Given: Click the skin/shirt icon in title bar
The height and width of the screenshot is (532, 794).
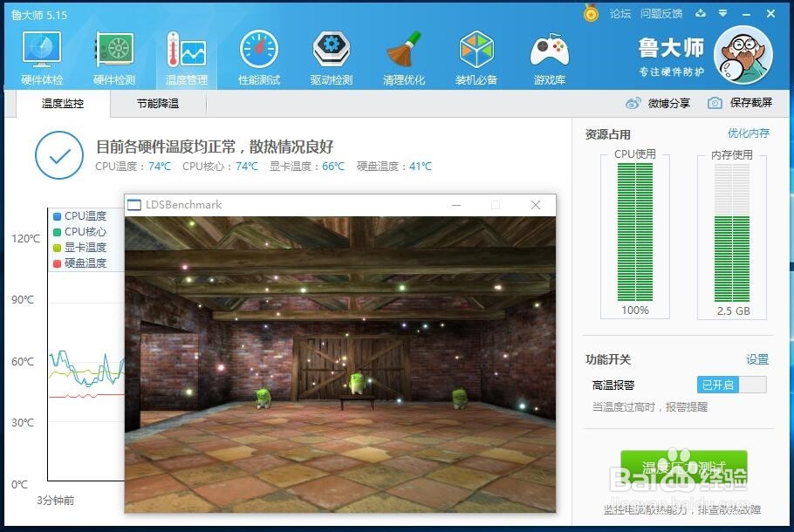Looking at the screenshot, I should [701, 14].
